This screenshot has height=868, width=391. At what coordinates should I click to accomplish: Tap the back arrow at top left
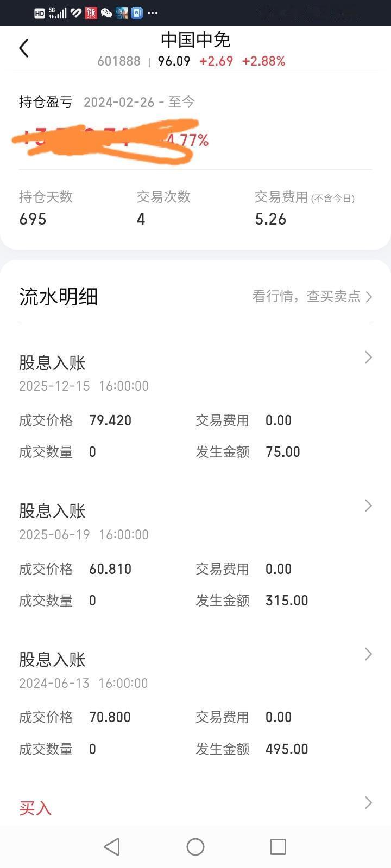(x=24, y=48)
